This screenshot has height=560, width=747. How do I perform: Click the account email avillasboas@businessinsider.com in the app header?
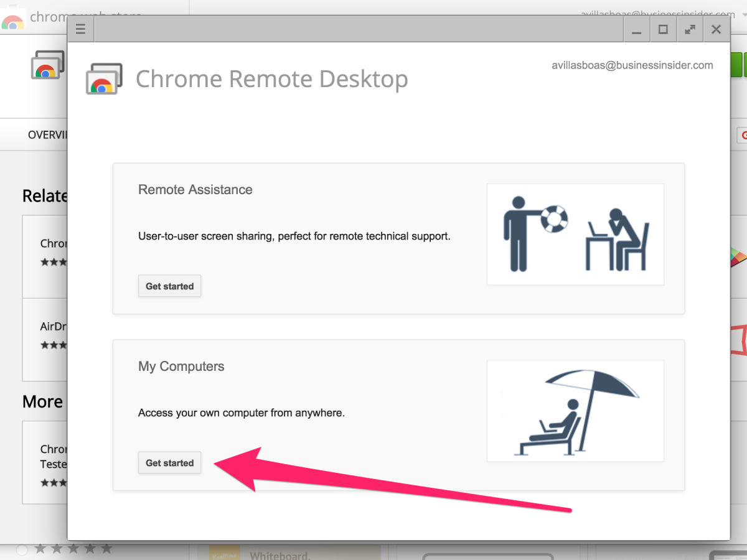point(632,65)
